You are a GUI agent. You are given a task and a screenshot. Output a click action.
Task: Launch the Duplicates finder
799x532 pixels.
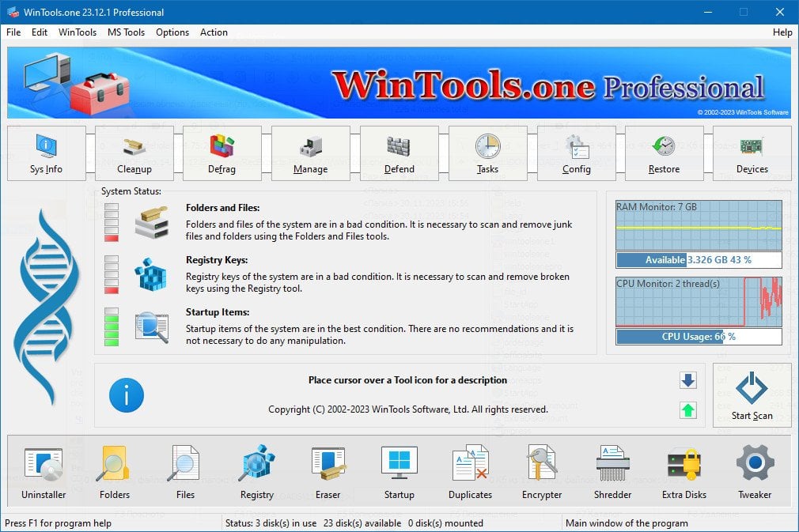click(470, 470)
